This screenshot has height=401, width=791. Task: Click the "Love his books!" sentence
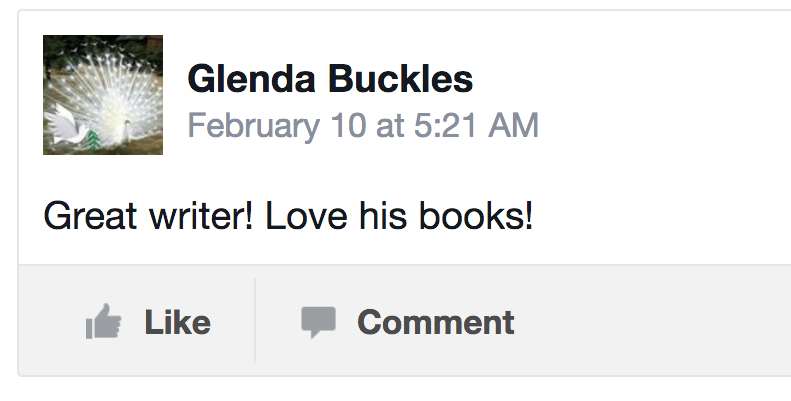(399, 216)
